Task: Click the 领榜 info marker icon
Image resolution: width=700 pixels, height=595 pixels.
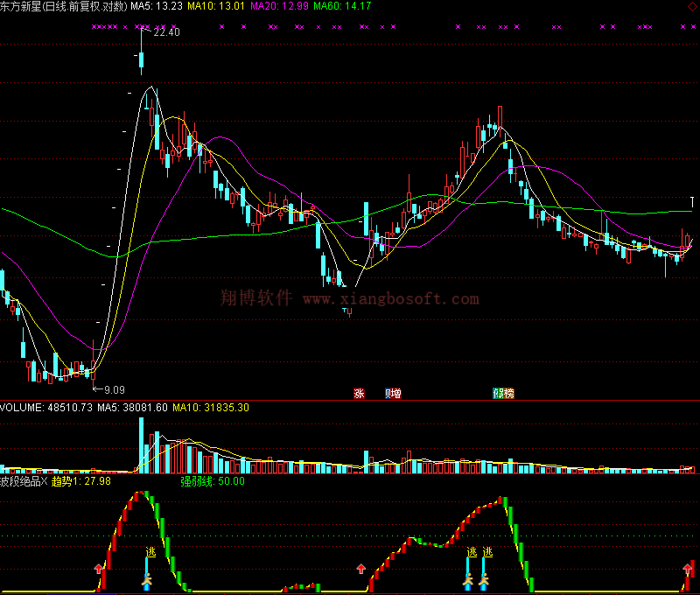Action: 503,394
